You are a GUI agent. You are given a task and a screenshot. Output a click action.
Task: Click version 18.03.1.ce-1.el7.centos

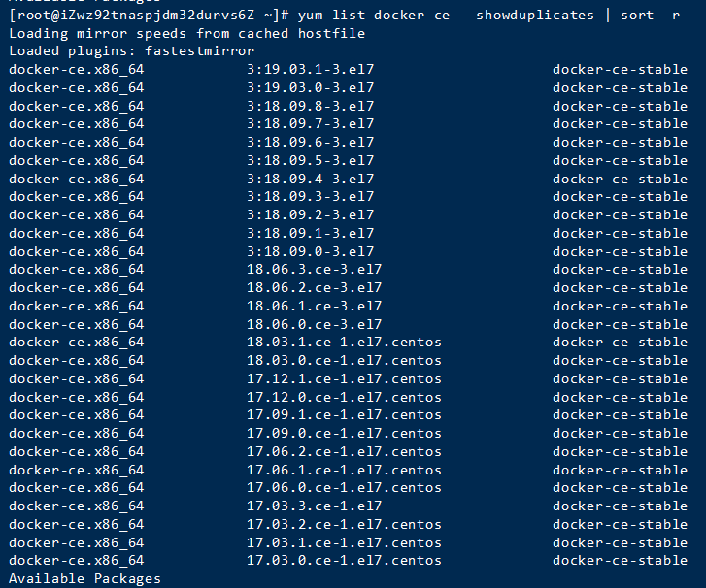point(344,342)
